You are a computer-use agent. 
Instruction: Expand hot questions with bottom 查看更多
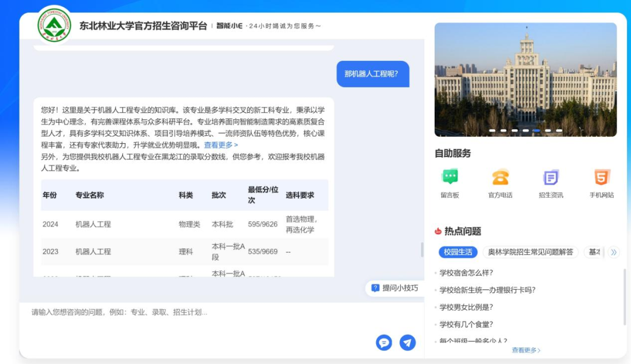[526, 351]
